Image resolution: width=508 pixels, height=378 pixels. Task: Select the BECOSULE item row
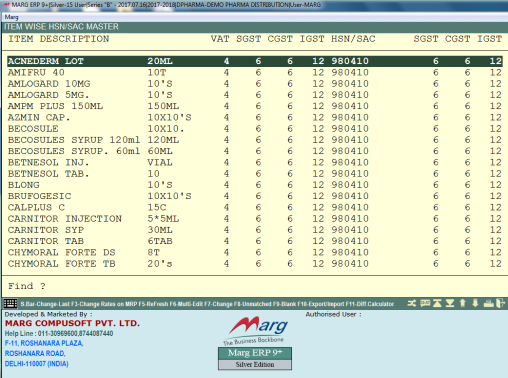click(x=255, y=129)
